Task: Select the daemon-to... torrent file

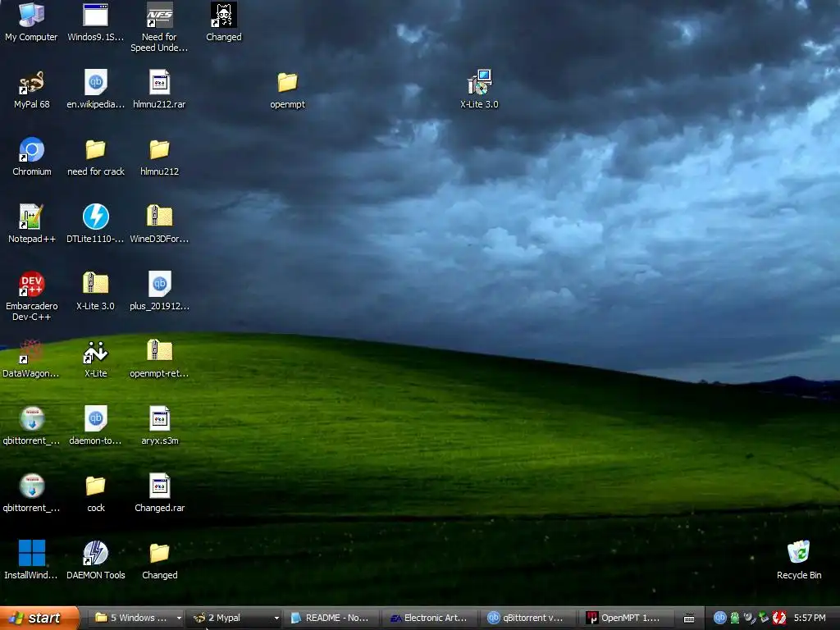Action: (95, 426)
